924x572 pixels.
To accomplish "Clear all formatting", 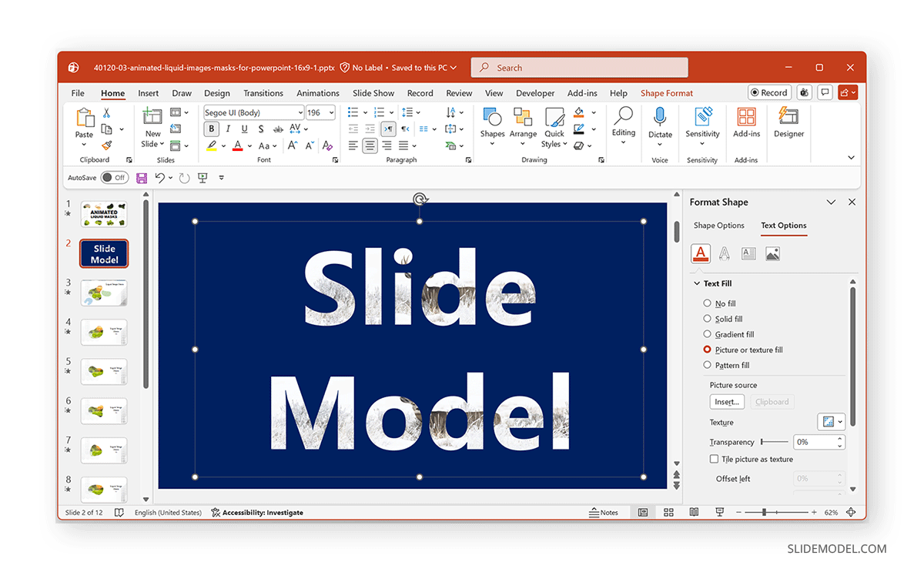I will [x=327, y=146].
